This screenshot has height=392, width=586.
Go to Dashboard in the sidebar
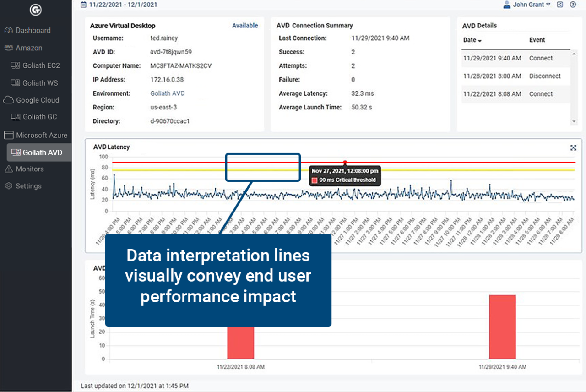33,30
